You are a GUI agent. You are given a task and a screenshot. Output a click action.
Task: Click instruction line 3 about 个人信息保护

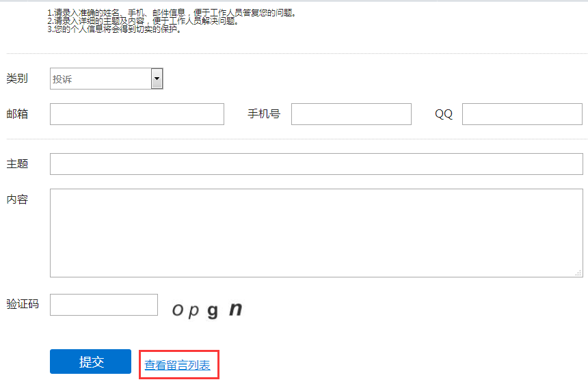114,29
